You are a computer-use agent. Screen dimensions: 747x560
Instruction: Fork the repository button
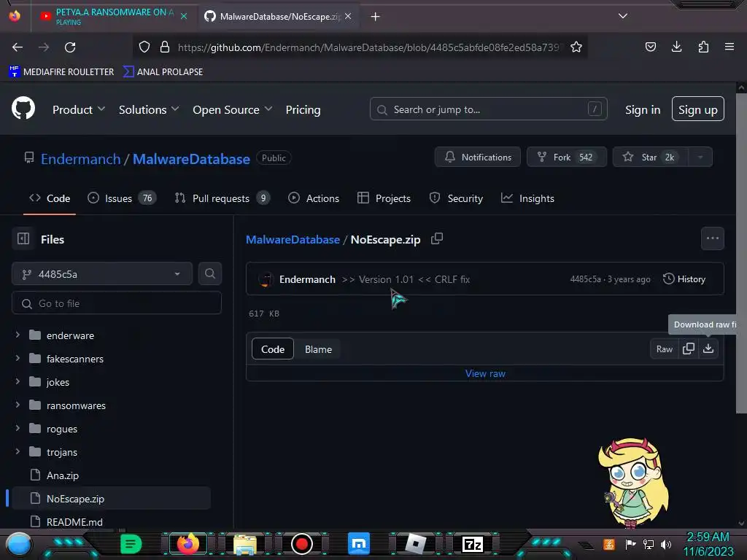click(x=566, y=157)
